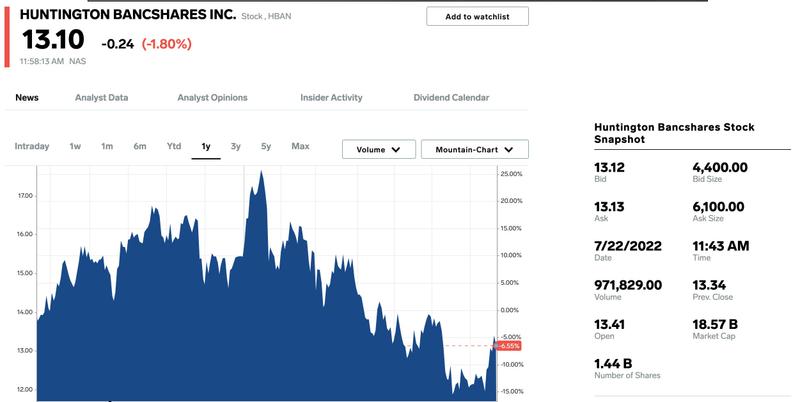Click the 25.00% axis label on chart
Viewport: 800px width, 402px height.
click(512, 174)
